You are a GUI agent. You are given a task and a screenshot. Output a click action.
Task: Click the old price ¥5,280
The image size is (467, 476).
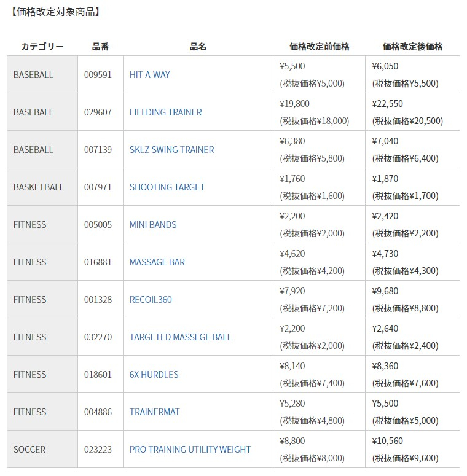coord(292,404)
